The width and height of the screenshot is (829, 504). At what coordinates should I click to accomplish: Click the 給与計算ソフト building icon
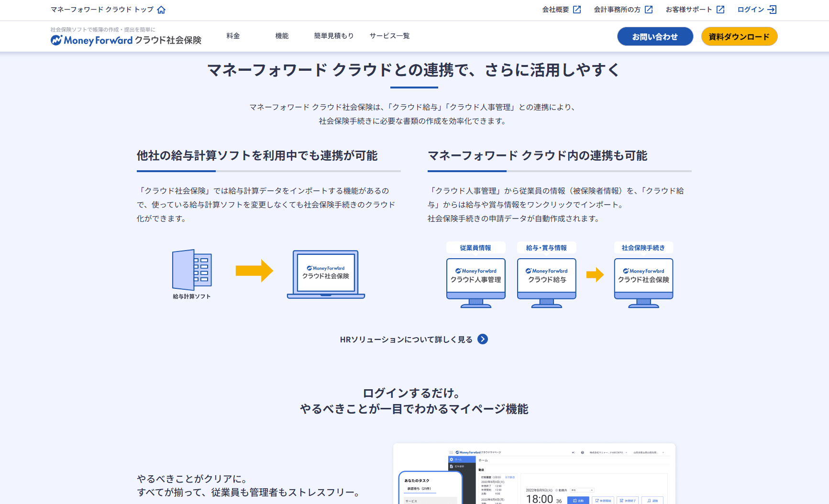192,270
